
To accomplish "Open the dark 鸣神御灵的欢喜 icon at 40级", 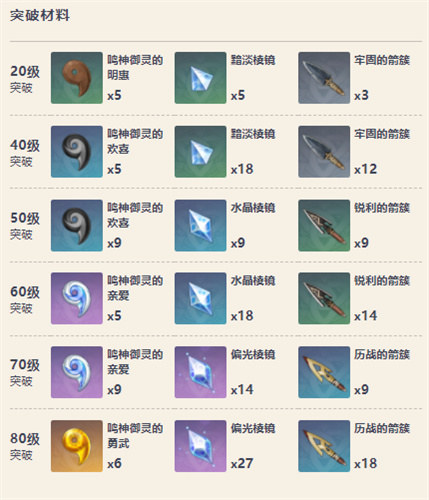I will point(77,152).
